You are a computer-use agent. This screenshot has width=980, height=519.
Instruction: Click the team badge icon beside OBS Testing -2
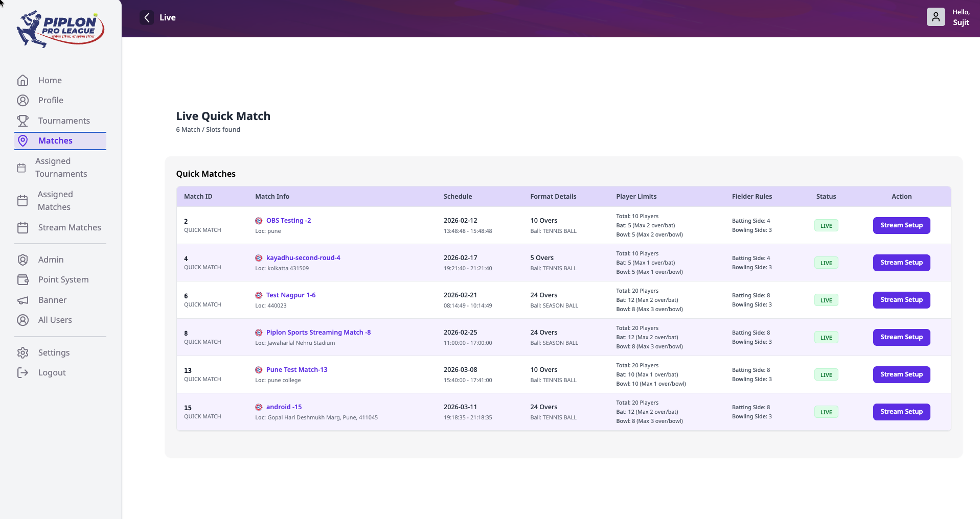(x=259, y=221)
